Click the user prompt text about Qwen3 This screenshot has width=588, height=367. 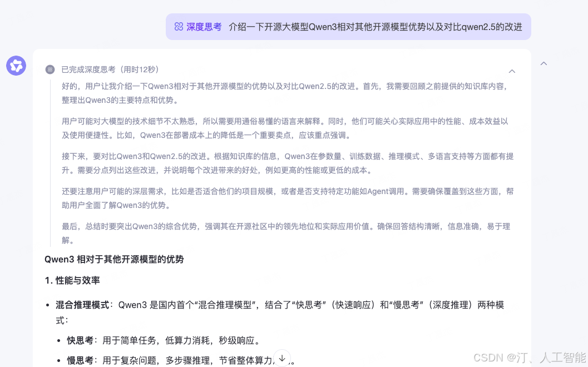coord(375,27)
